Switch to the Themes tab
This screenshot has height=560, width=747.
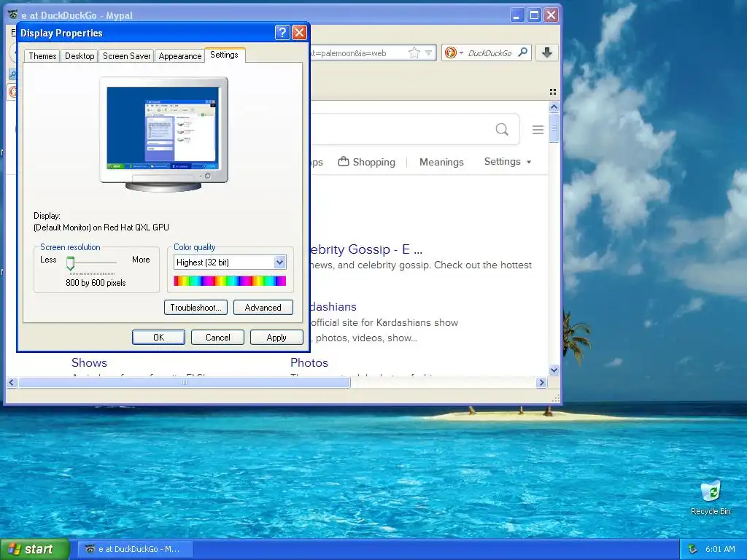(42, 55)
